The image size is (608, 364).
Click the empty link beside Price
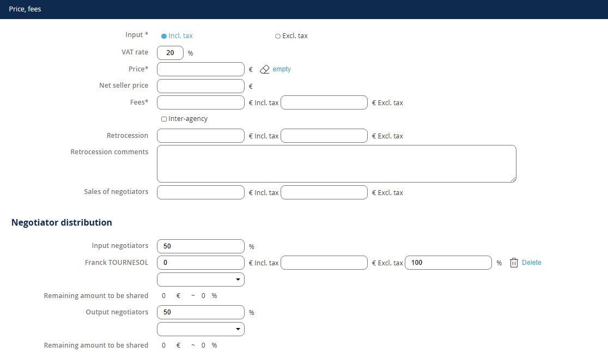282,69
